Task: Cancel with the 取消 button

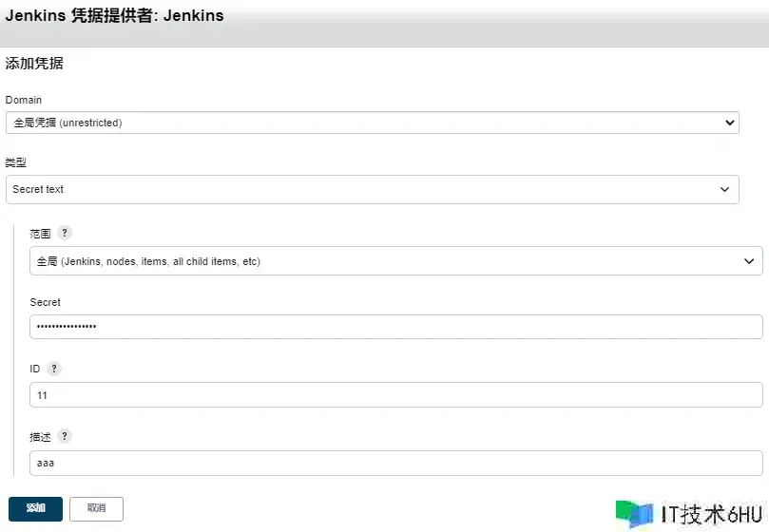Action: click(x=96, y=508)
